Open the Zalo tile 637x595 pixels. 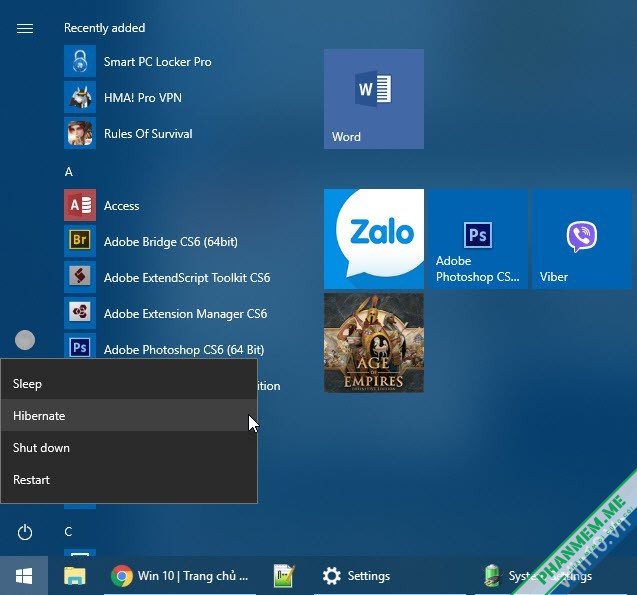pos(374,239)
